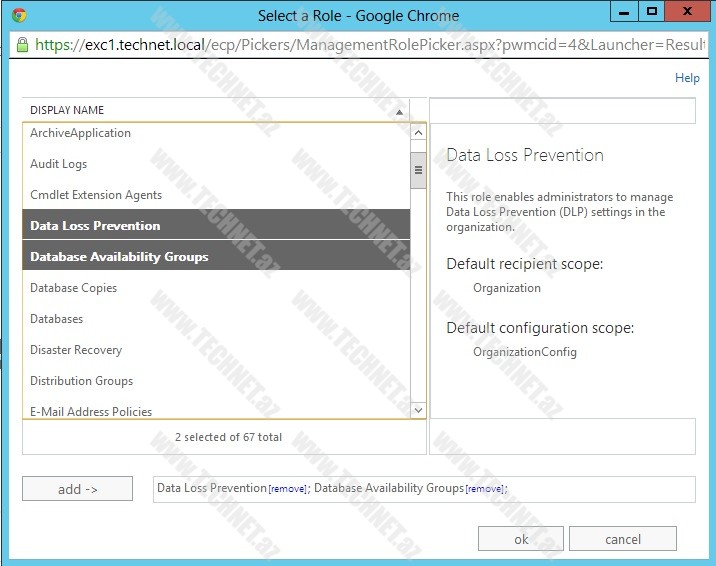The height and width of the screenshot is (566, 716).
Task: Open the Help link
Action: pos(687,78)
